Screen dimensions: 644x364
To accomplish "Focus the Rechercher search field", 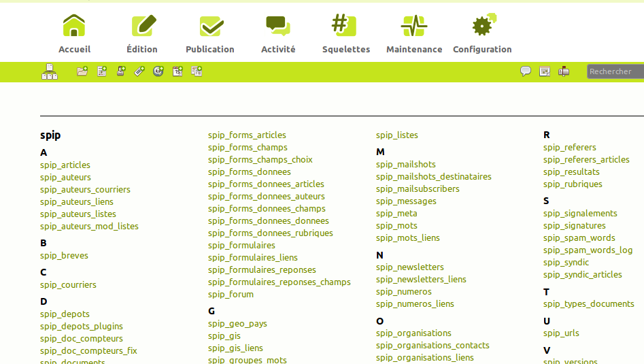I will (615, 71).
